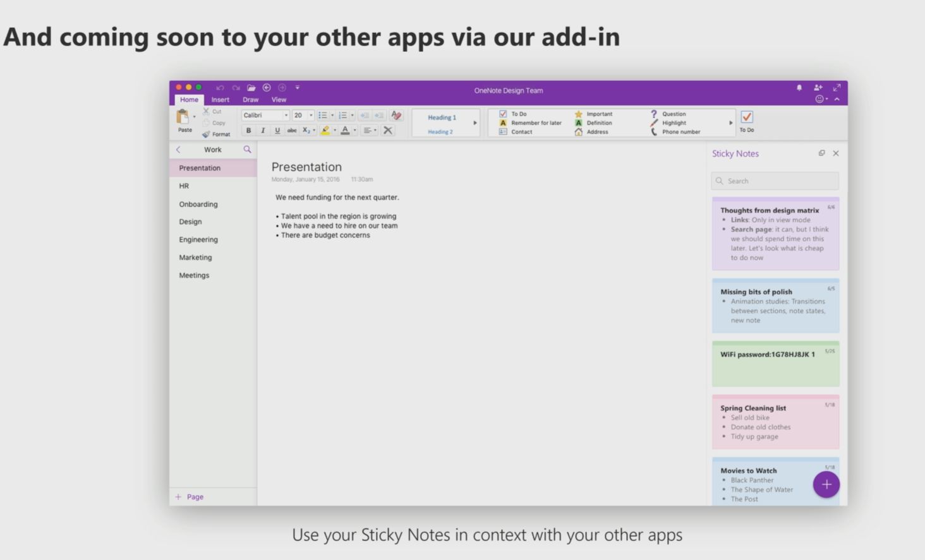Viewport: 925px width, 560px height.
Task: Add a new page with + Page
Action: click(189, 497)
